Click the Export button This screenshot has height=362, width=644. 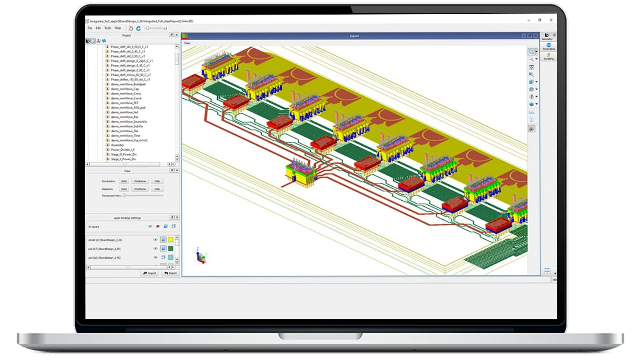tap(171, 273)
